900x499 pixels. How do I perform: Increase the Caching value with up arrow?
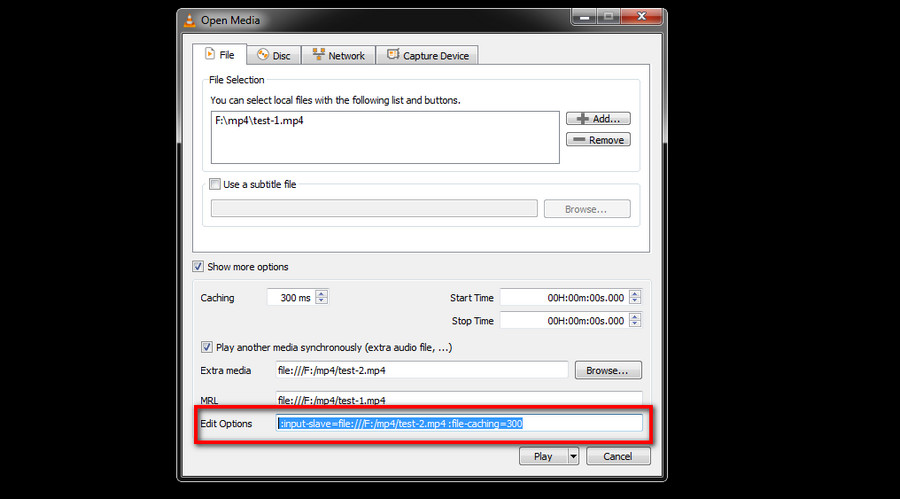click(321, 294)
